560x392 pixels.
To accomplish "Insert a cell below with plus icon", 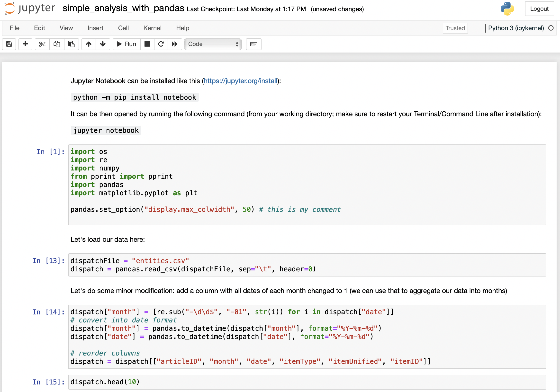I will tap(25, 44).
